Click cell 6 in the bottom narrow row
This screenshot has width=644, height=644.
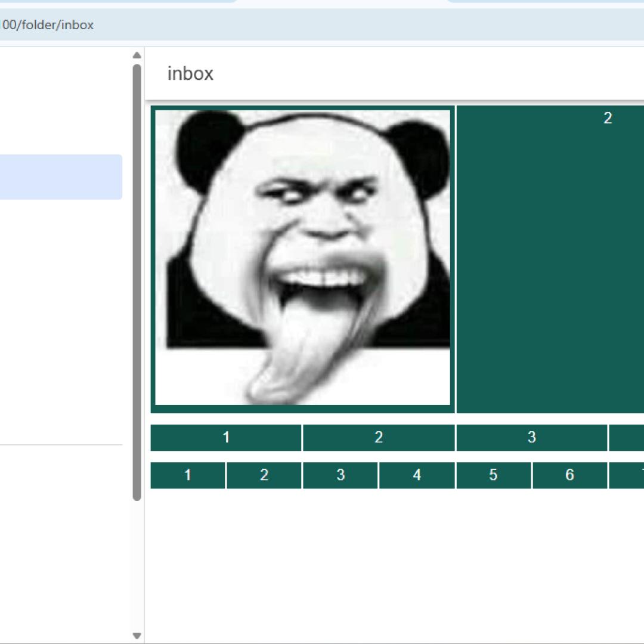point(569,475)
